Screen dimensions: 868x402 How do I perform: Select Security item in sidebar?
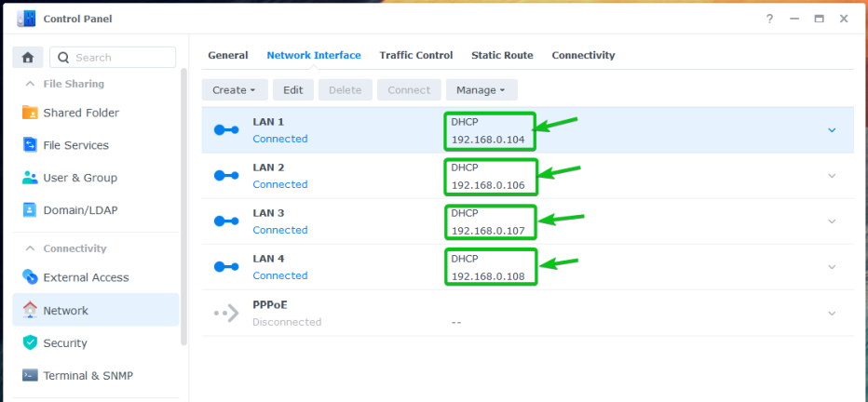click(96, 342)
